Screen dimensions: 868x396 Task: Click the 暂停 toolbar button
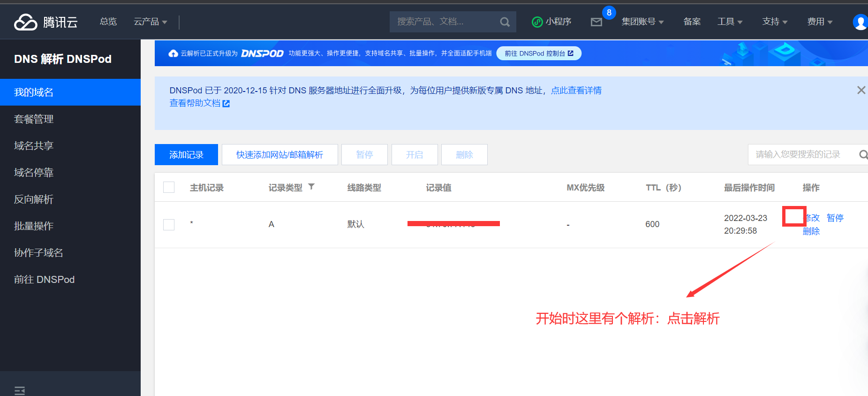(364, 155)
